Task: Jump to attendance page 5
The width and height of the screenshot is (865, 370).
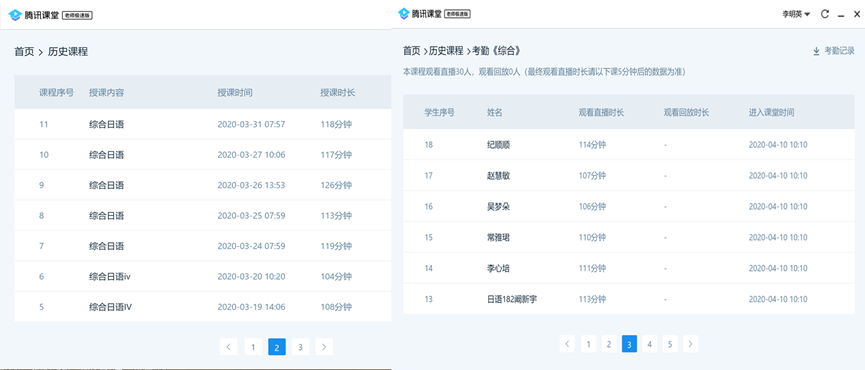Action: [x=670, y=344]
